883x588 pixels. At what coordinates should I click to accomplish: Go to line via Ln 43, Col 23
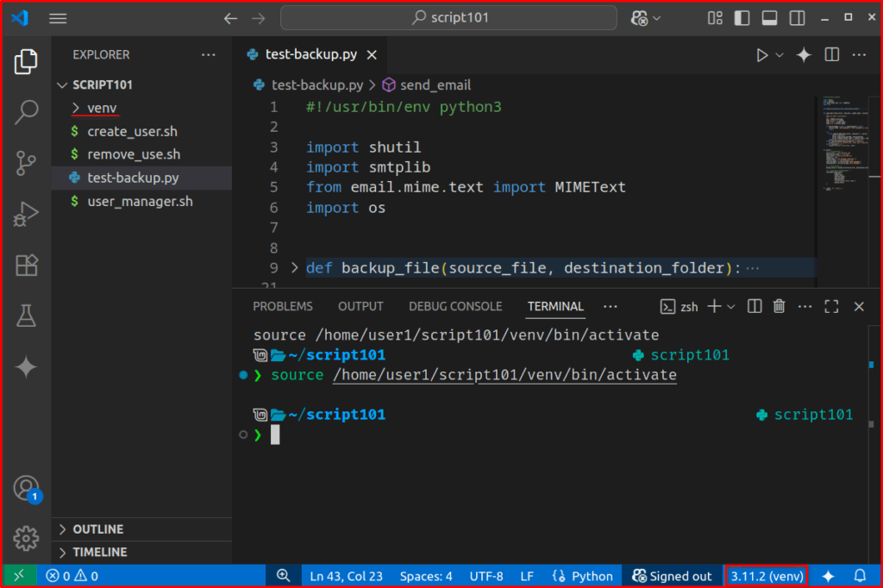346,576
